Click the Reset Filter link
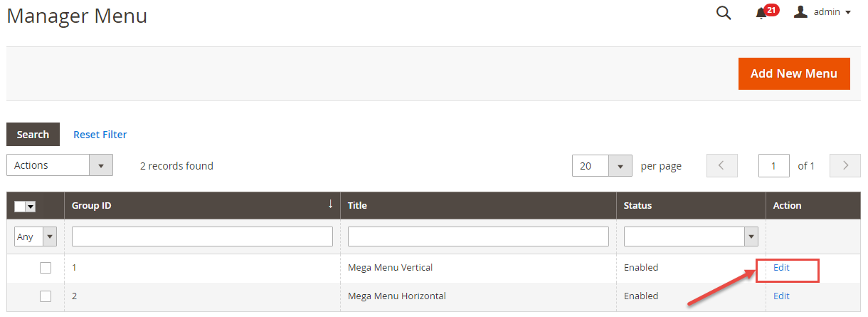 click(x=100, y=134)
